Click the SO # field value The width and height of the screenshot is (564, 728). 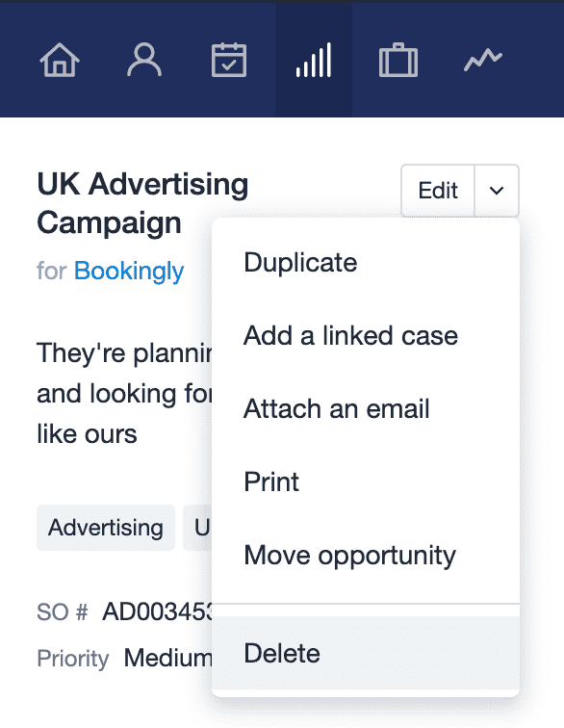pyautogui.click(x=158, y=611)
